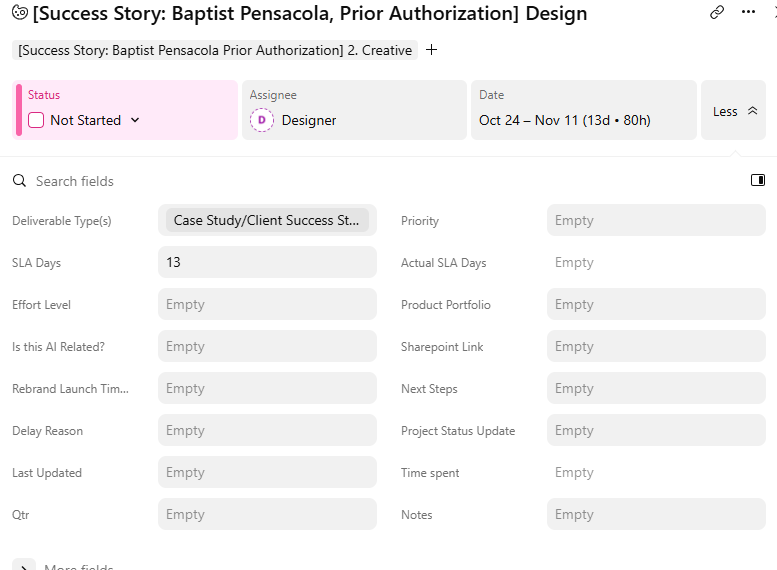Click the search magnifier icon

(19, 181)
